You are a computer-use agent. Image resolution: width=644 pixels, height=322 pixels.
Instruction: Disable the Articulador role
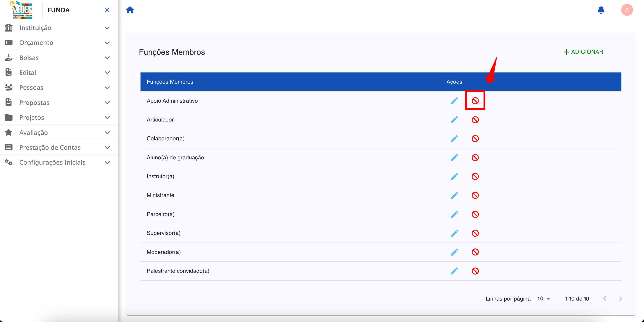(475, 120)
